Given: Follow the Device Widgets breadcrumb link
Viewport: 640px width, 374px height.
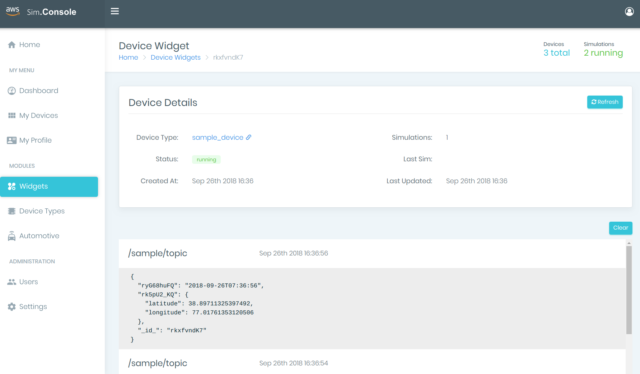Looking at the screenshot, I should 176,58.
